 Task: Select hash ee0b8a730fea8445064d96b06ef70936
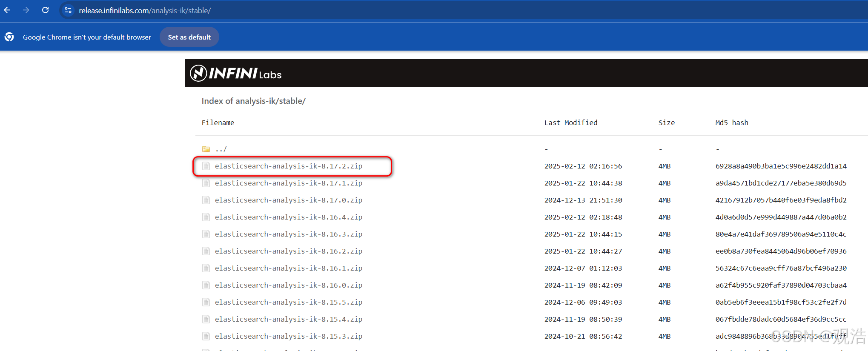tap(781, 251)
